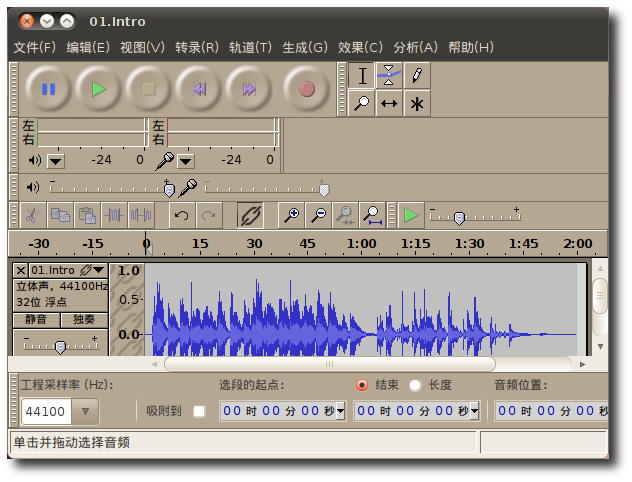Expand the input meter options dropdown

(186, 161)
